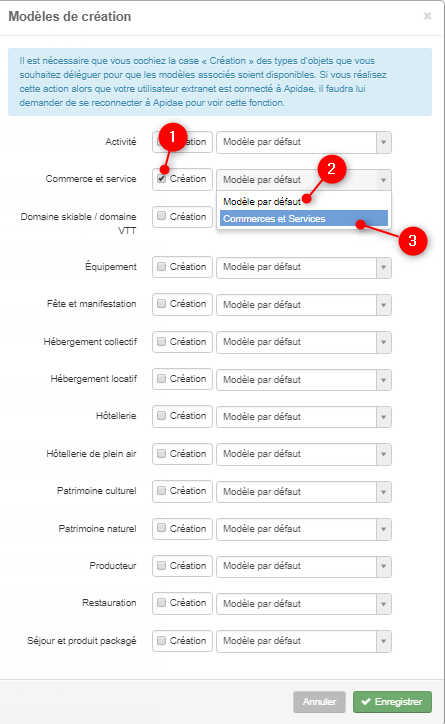Click the Annuler button
Screen dimensions: 445x724
tap(319, 702)
